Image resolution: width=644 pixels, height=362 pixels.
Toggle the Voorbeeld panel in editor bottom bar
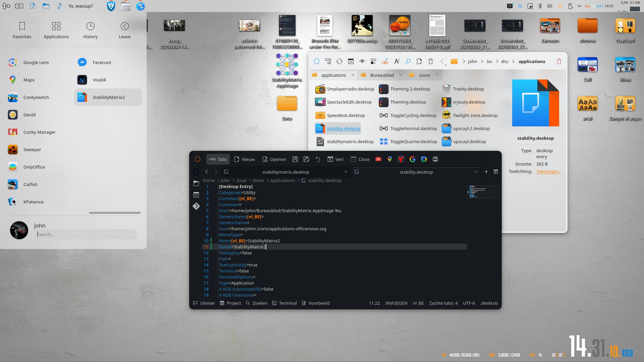[x=316, y=303]
